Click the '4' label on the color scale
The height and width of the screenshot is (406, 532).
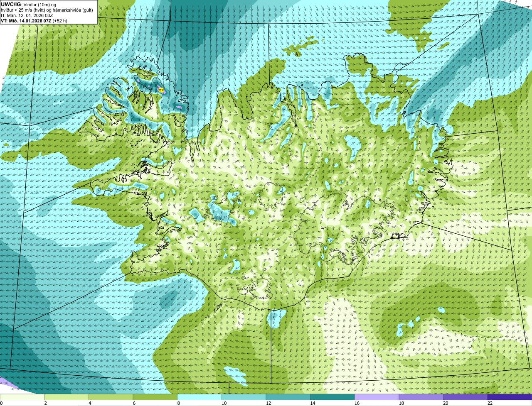[90, 403]
